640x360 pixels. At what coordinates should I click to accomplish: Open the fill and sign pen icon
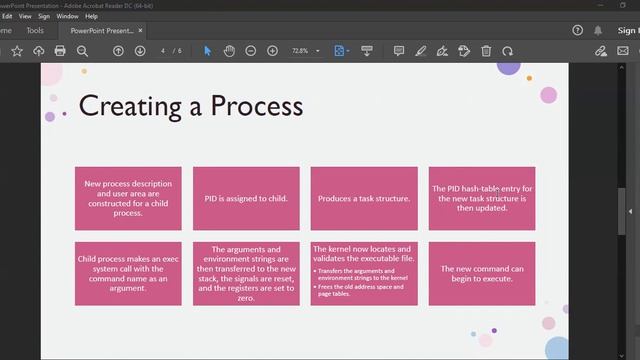(600, 51)
